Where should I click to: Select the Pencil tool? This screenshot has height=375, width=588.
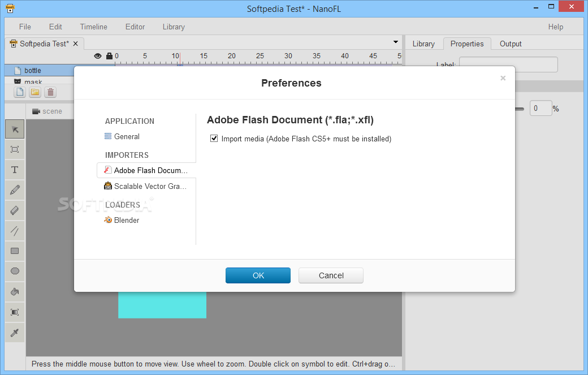(x=15, y=190)
